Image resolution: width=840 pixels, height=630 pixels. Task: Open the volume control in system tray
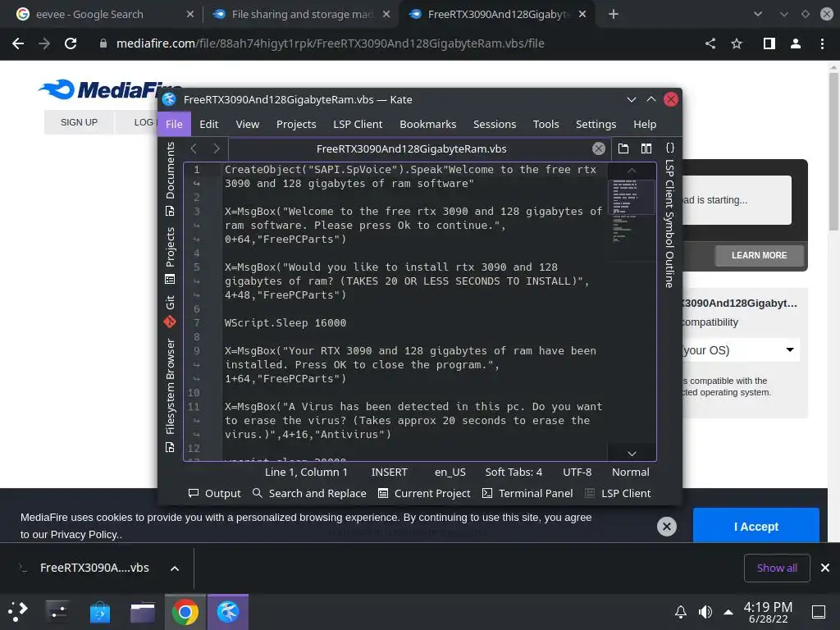(705, 612)
